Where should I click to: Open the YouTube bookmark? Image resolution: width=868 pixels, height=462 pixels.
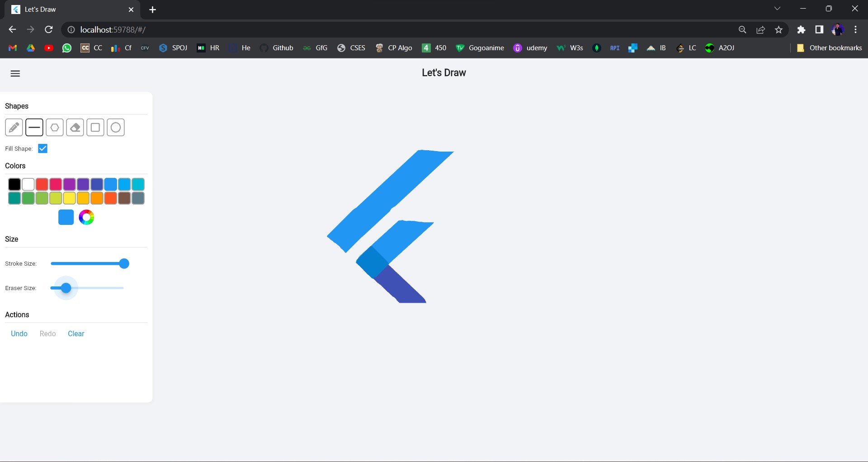(49, 48)
